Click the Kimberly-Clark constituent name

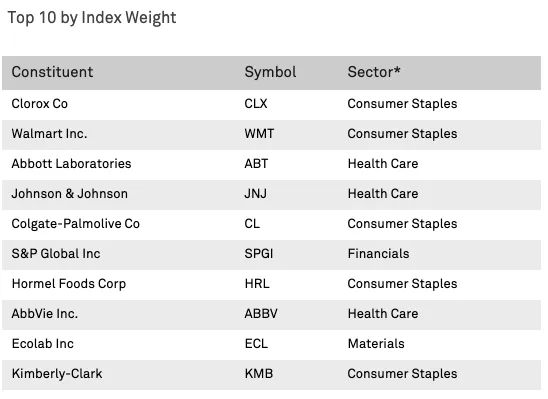point(57,374)
